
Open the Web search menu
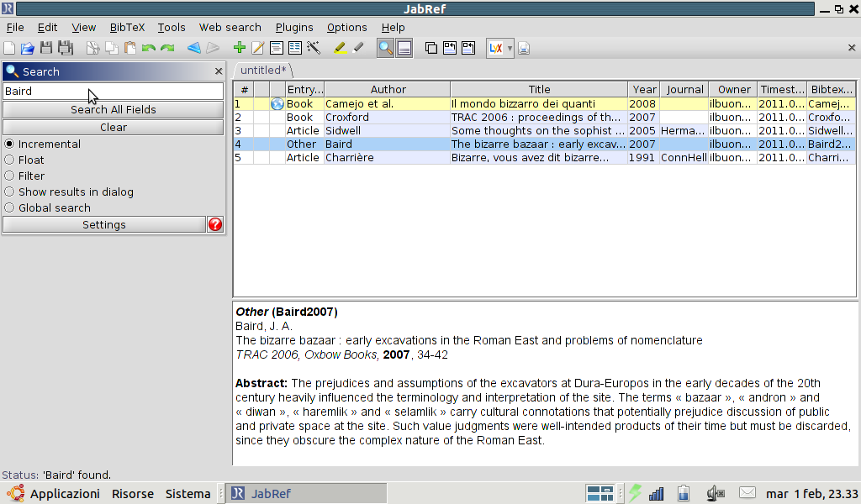tap(230, 28)
